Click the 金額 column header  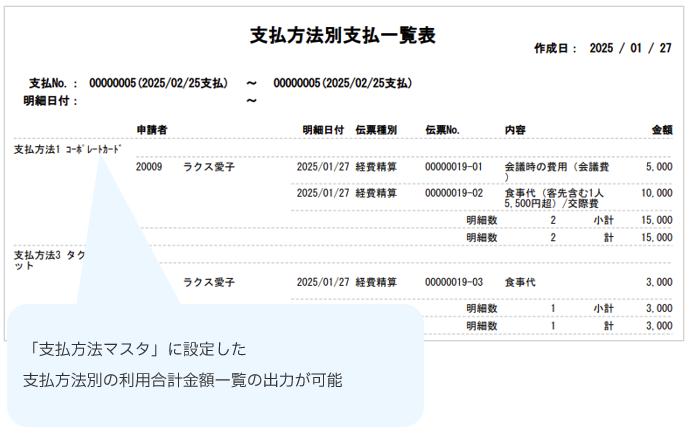point(662,130)
